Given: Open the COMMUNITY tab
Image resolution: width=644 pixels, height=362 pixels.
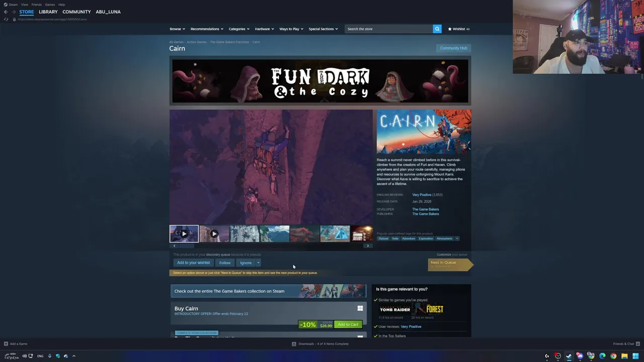Looking at the screenshot, I should click(76, 12).
